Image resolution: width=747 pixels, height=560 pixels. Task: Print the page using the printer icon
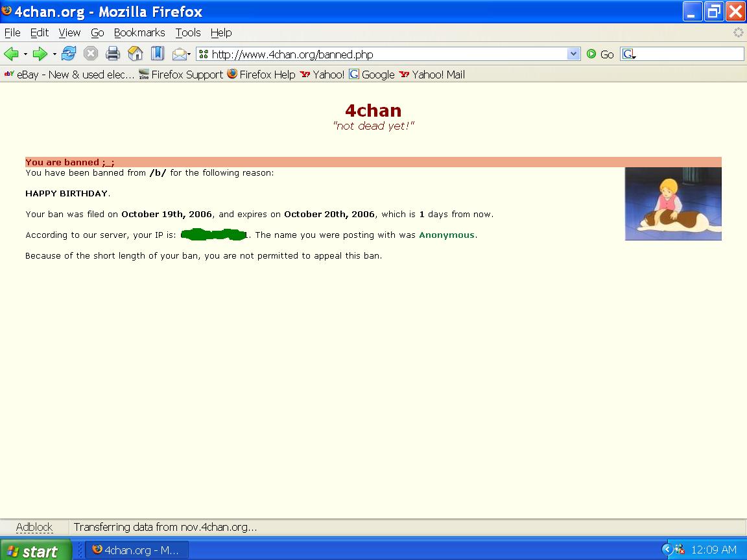point(113,53)
